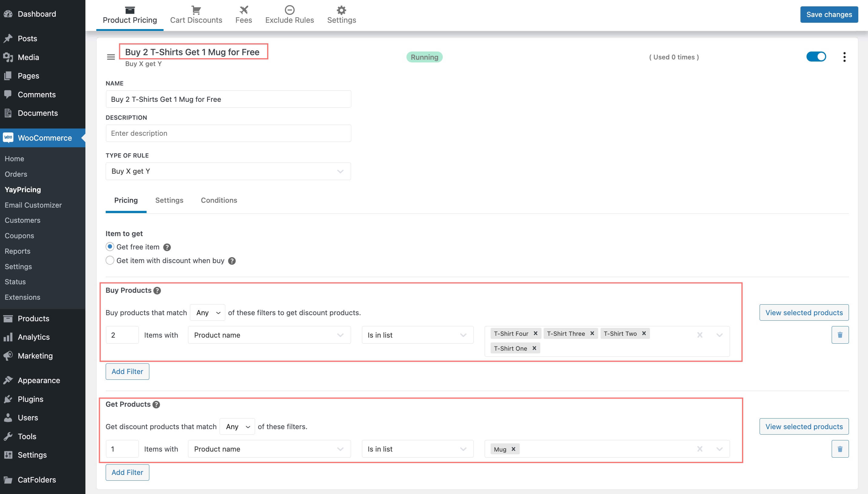Click the three-dot more options icon
868x494 pixels.
tap(844, 57)
